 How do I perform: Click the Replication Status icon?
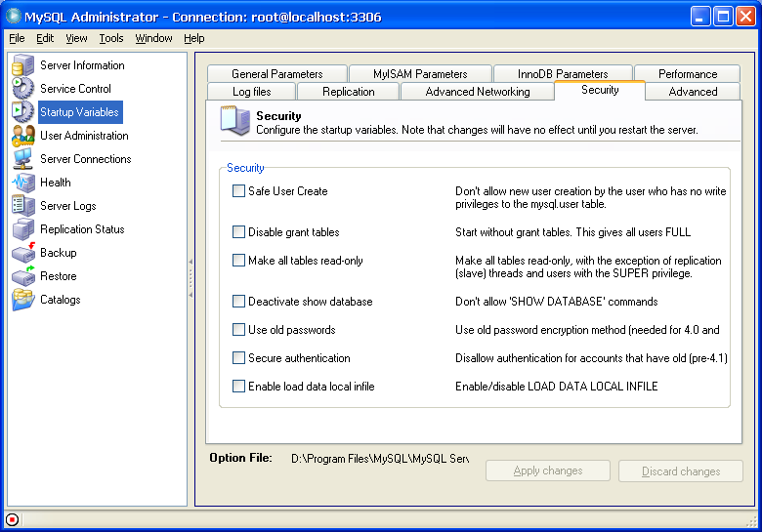tap(22, 229)
